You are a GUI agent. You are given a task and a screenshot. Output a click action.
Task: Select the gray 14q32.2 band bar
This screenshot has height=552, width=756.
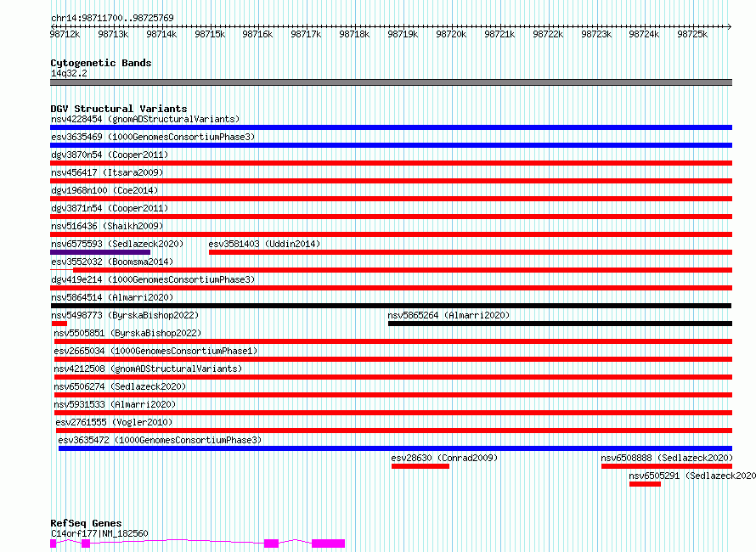point(391,82)
